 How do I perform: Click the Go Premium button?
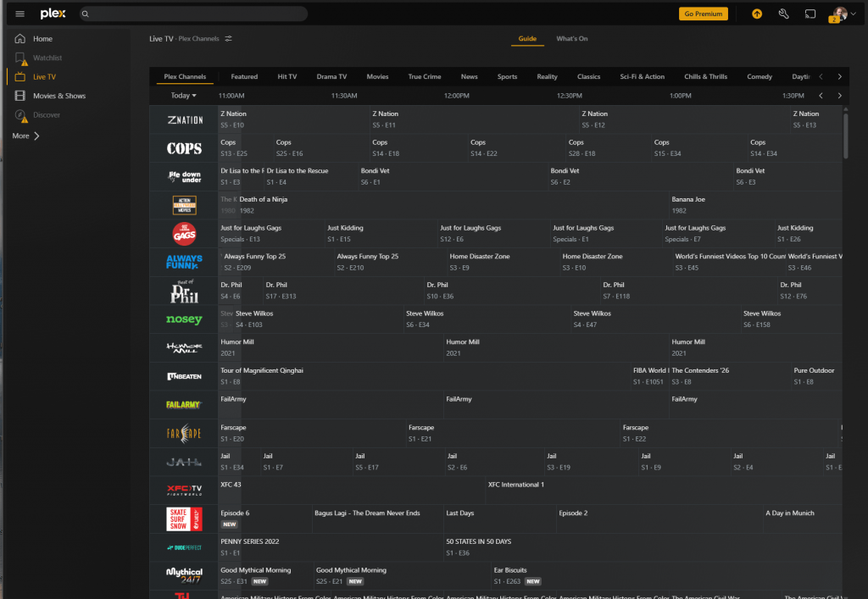703,14
